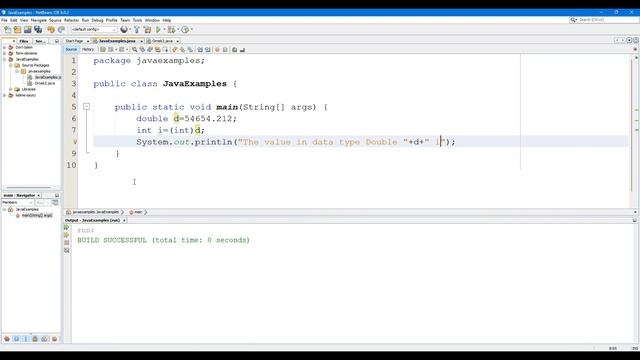640x360 pixels.
Task: Click the yellow Re-run with settings icon in Output
Action: 67,235
